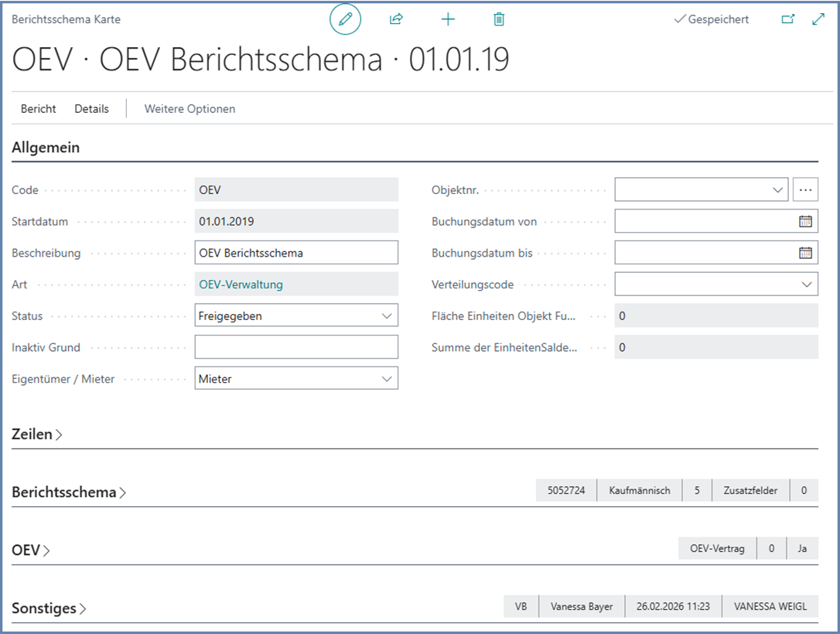Click the expand to full screen icon
The image size is (840, 634).
818,19
